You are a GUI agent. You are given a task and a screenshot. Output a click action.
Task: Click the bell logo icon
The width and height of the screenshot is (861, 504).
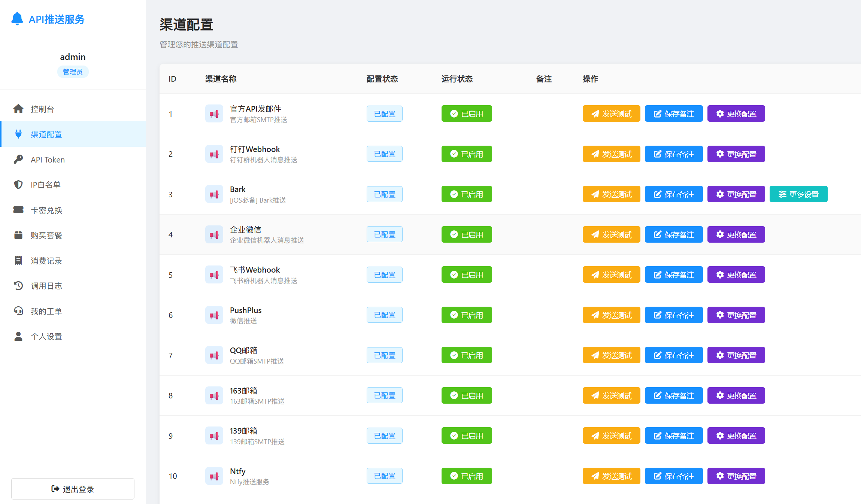pos(17,19)
